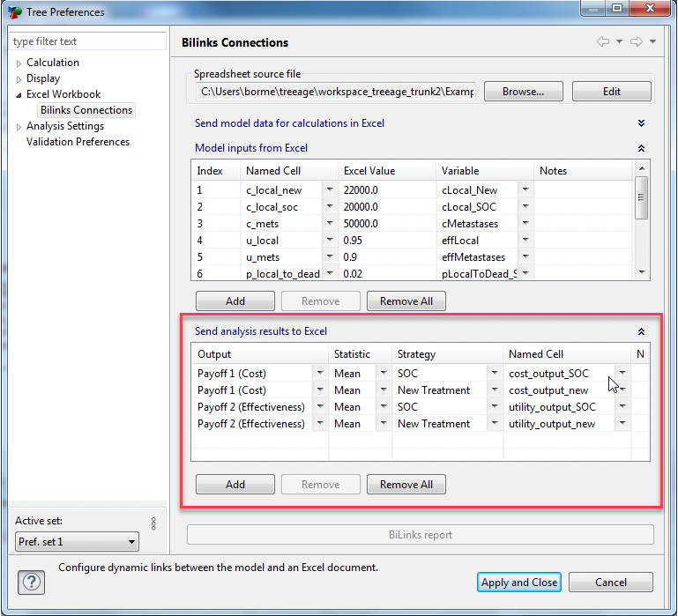678x616 pixels.
Task: Click the forward navigation arrow icon
Action: (637, 41)
